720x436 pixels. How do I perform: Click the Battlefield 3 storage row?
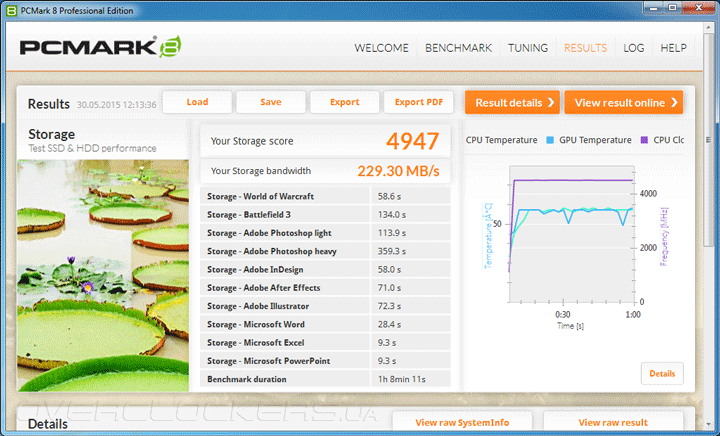coord(325,214)
